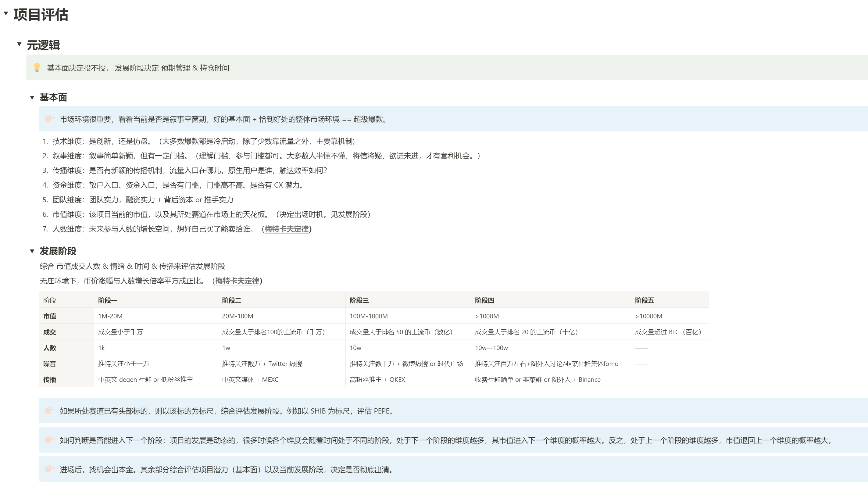Click the 传播 row header cell

click(66, 379)
